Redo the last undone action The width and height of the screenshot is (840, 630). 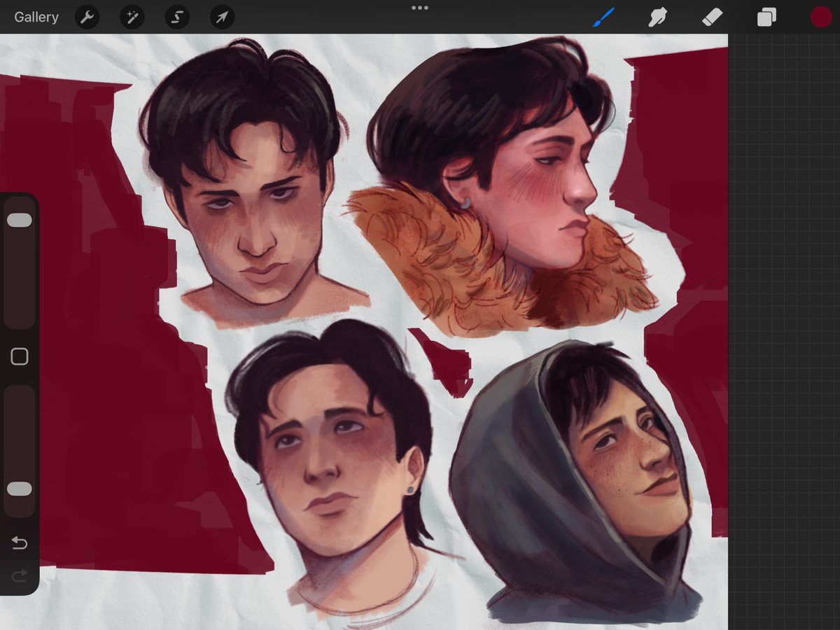pos(20,575)
